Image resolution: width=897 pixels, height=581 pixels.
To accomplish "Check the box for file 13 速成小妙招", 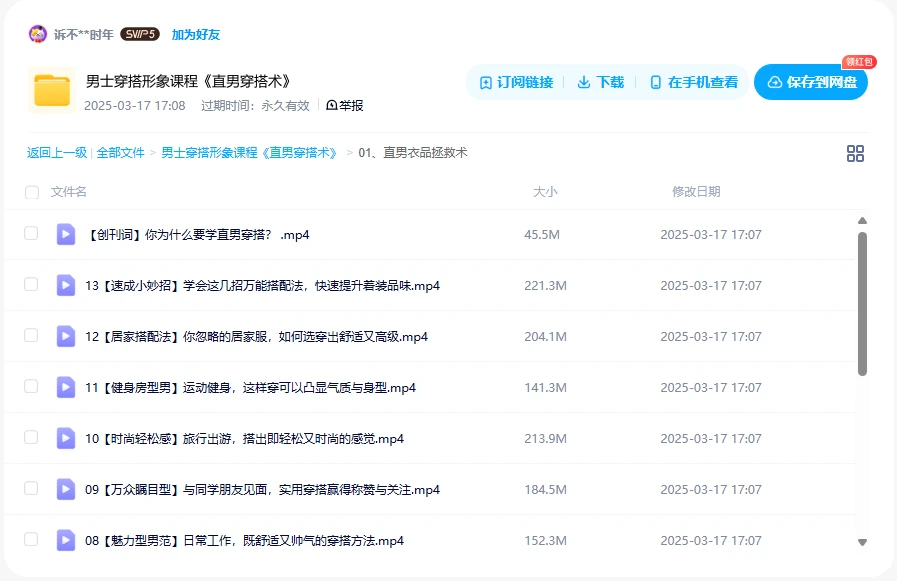I will [31, 284].
